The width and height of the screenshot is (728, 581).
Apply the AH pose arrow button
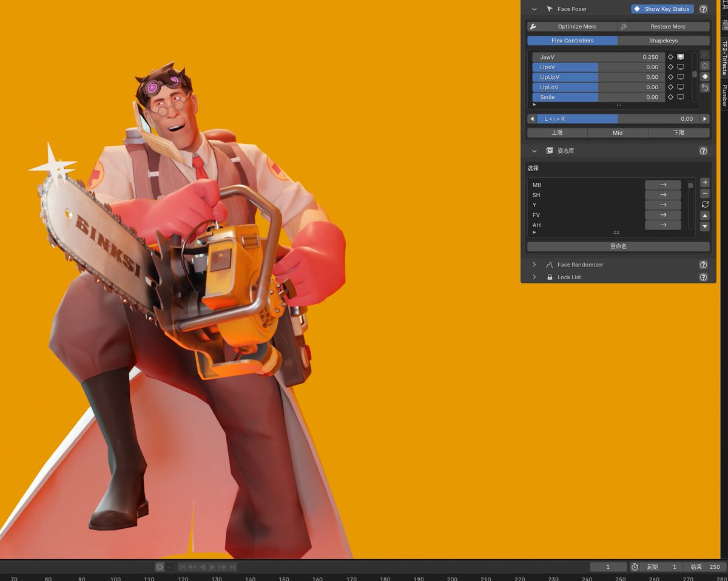[x=663, y=225]
